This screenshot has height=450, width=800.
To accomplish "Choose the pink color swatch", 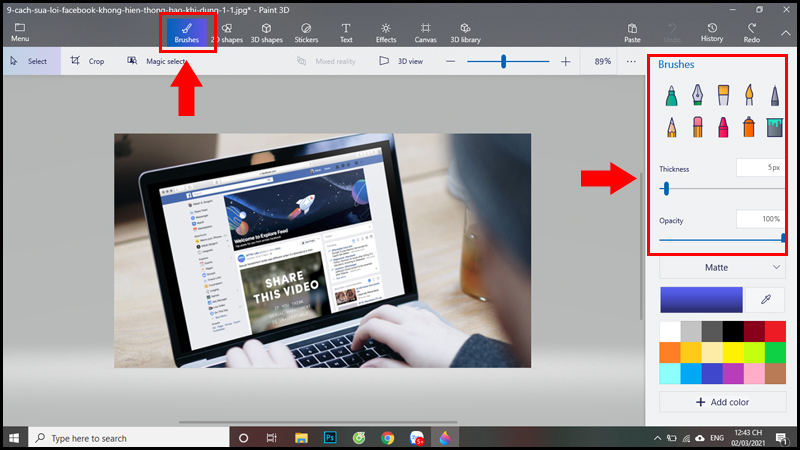I will (x=754, y=373).
